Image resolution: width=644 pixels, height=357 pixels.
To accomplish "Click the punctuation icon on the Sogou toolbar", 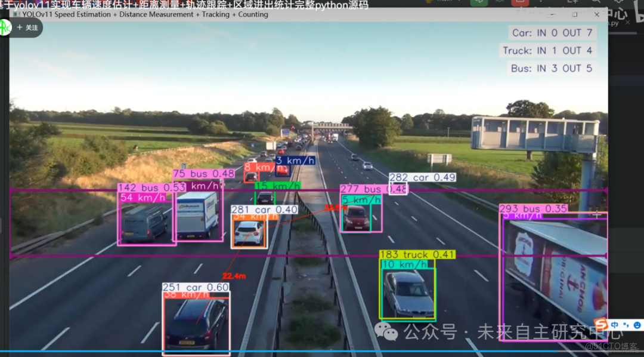I will click(x=626, y=325).
